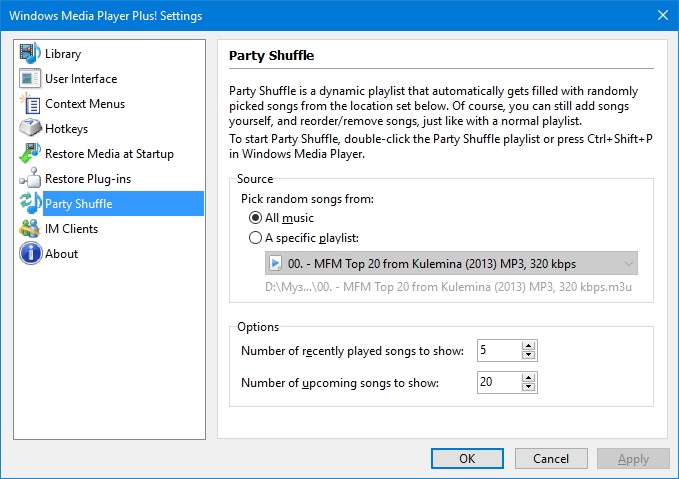
Task: Switch to User Interface settings
Action: (x=81, y=79)
